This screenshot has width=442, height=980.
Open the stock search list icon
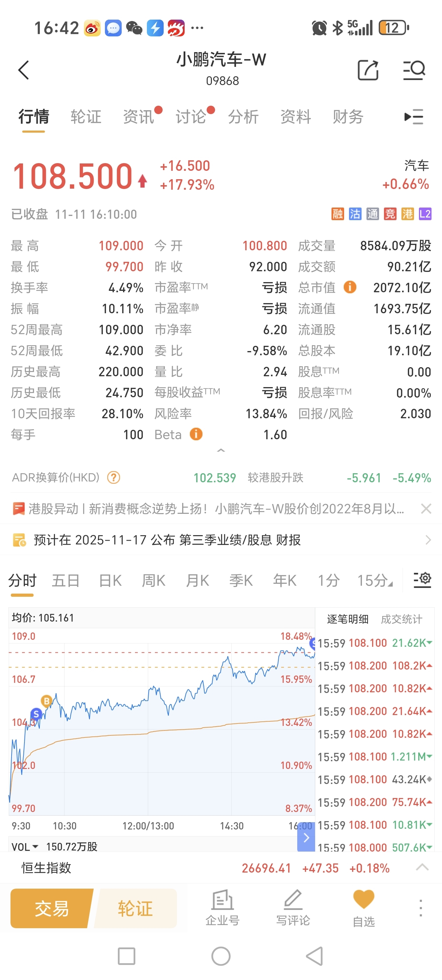[x=414, y=70]
